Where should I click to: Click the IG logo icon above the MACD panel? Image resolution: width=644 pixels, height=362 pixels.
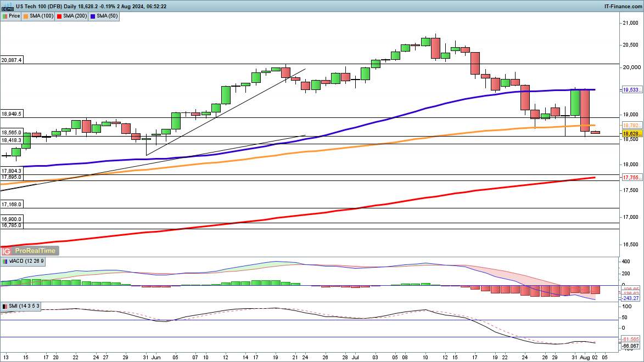(x=6, y=251)
